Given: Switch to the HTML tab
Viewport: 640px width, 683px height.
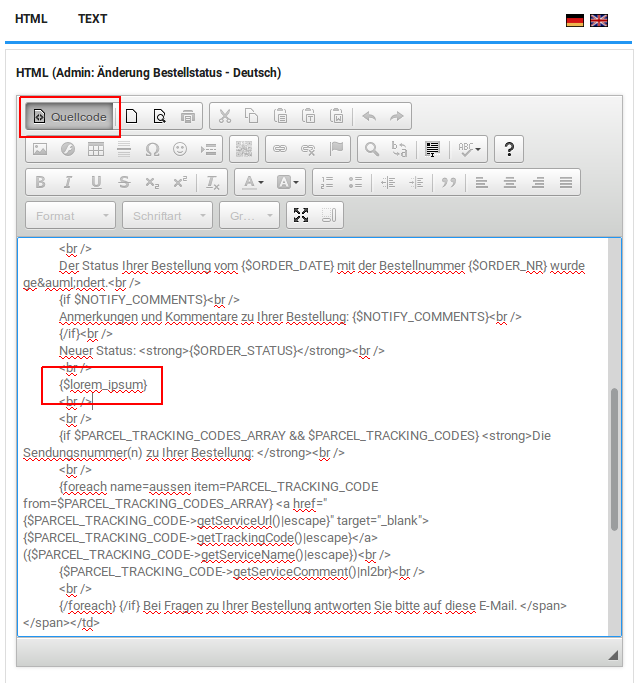Looking at the screenshot, I should coord(31,19).
